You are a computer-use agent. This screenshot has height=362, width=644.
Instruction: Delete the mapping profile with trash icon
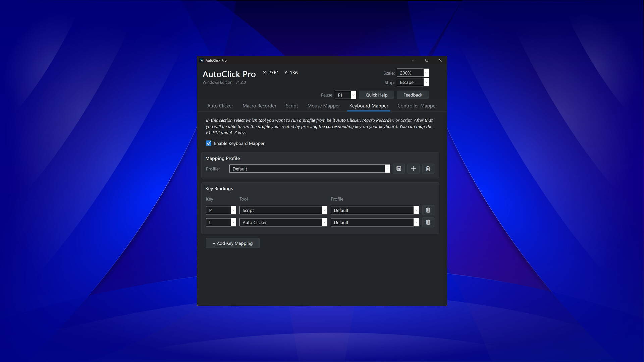428,169
